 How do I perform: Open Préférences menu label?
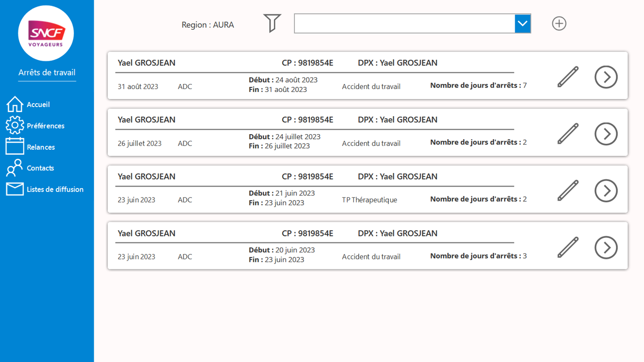(x=46, y=126)
